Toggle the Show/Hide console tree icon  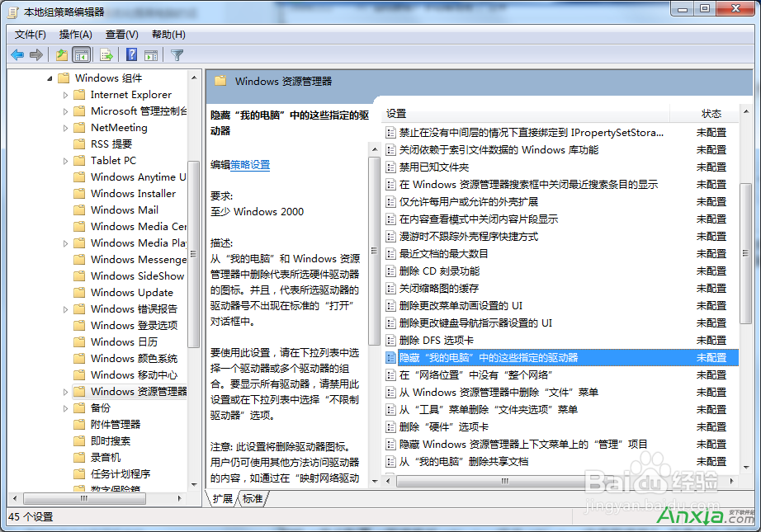click(81, 54)
